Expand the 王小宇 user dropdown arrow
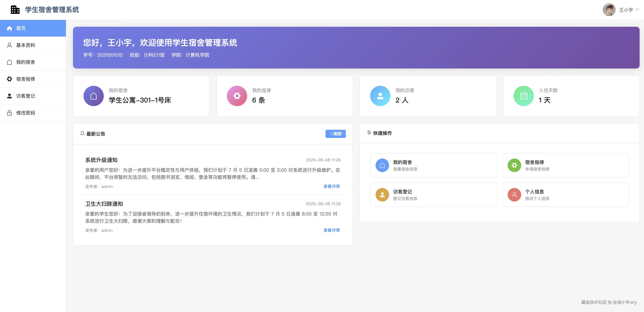 tap(637, 9)
